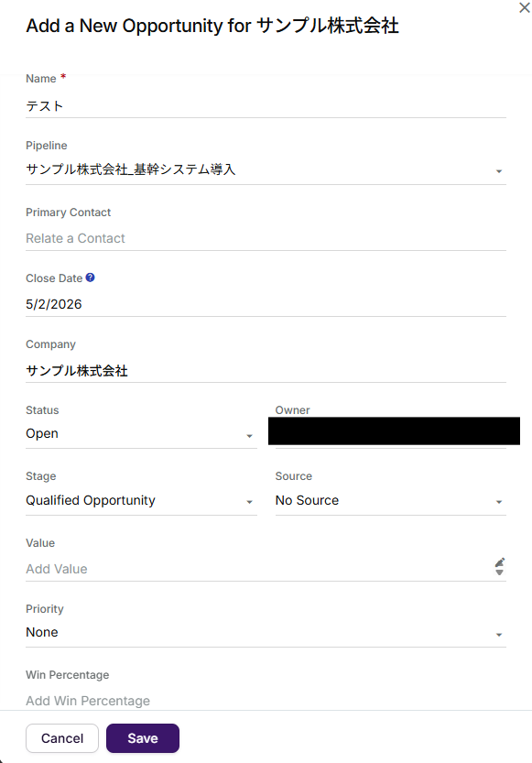Cancel the new opportunity form
The width and height of the screenshot is (532, 763).
[x=62, y=738]
